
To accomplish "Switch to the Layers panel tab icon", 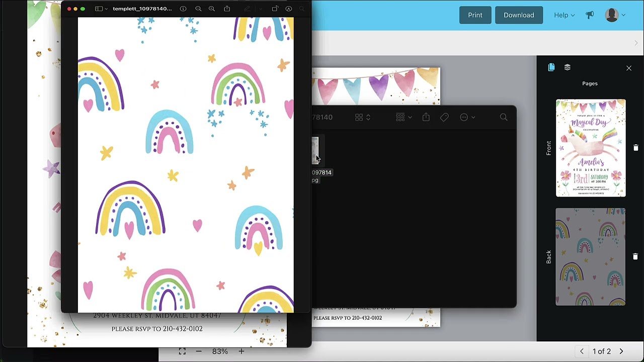I will click(568, 67).
